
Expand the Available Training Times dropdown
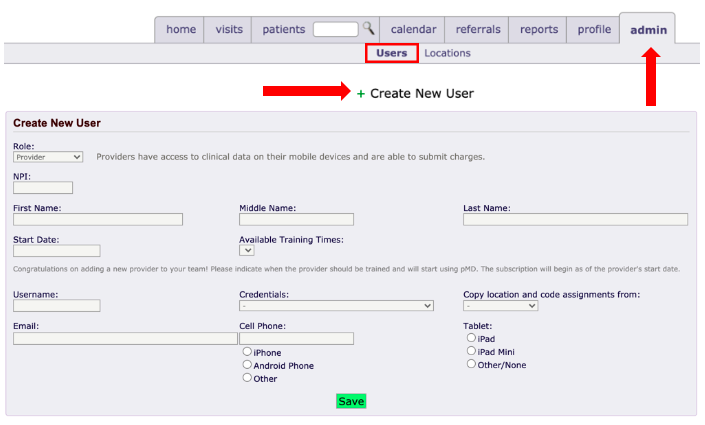click(247, 251)
